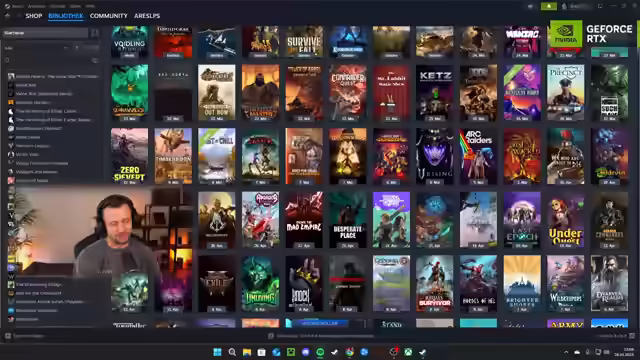Open the green notifications bell
This screenshot has height=360, width=640.
click(x=549, y=6)
